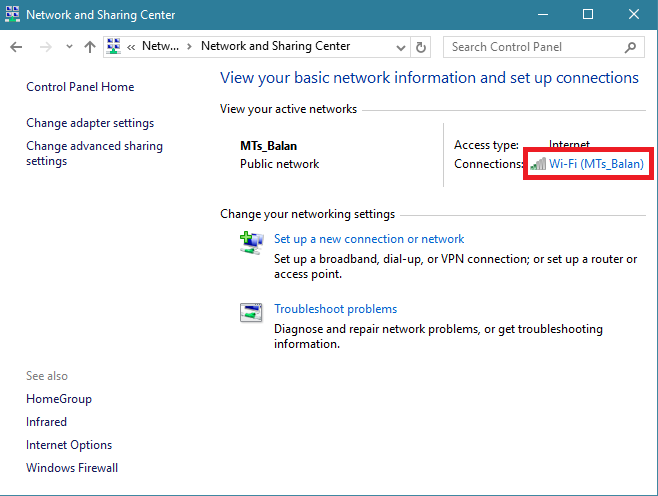Click the forward navigation arrow
Viewport: 658px width, 496px height.
[45, 47]
